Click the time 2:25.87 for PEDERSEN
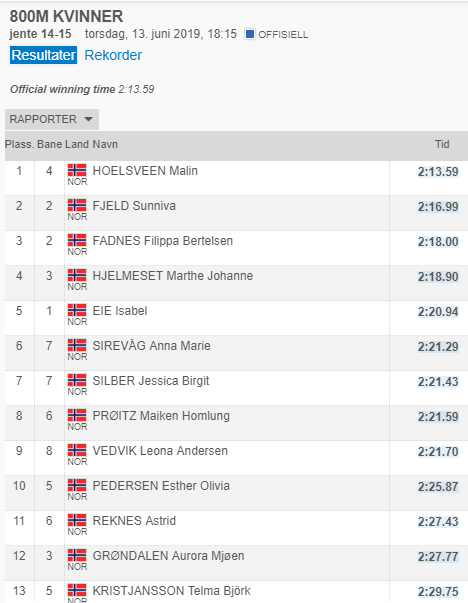This screenshot has height=603, width=468. pos(438,486)
